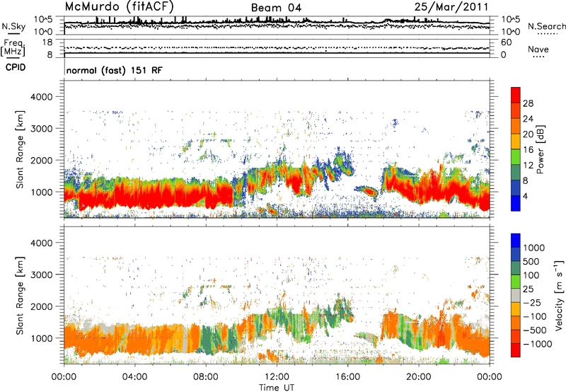Click the "20:00" time axis tick label
The image size is (566, 392).
click(x=418, y=377)
